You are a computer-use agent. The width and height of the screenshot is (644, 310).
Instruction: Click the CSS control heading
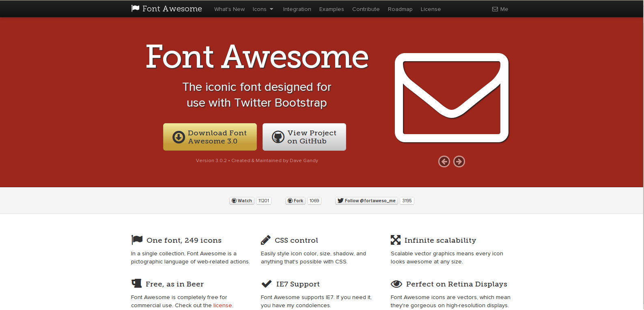tap(296, 240)
